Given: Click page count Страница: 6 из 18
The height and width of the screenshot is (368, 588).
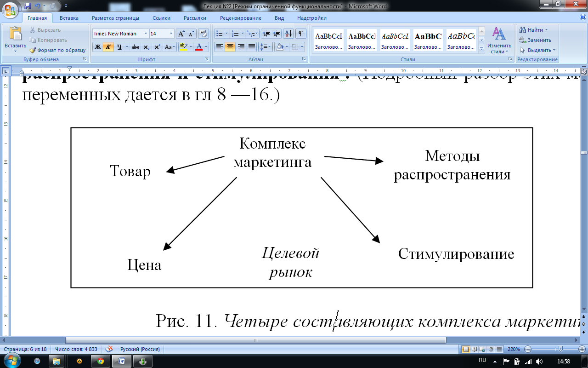Looking at the screenshot, I should coord(25,349).
